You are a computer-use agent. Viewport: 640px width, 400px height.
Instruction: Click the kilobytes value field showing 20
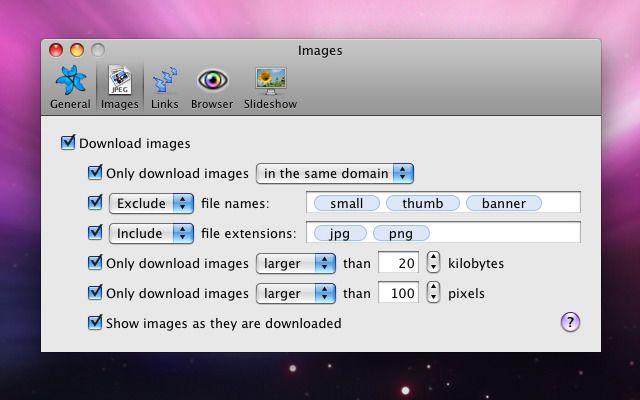(x=400, y=264)
